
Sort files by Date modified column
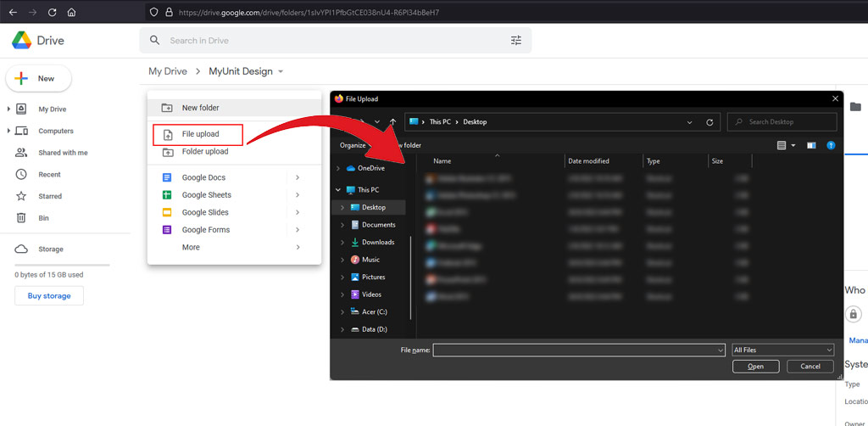[x=588, y=161]
